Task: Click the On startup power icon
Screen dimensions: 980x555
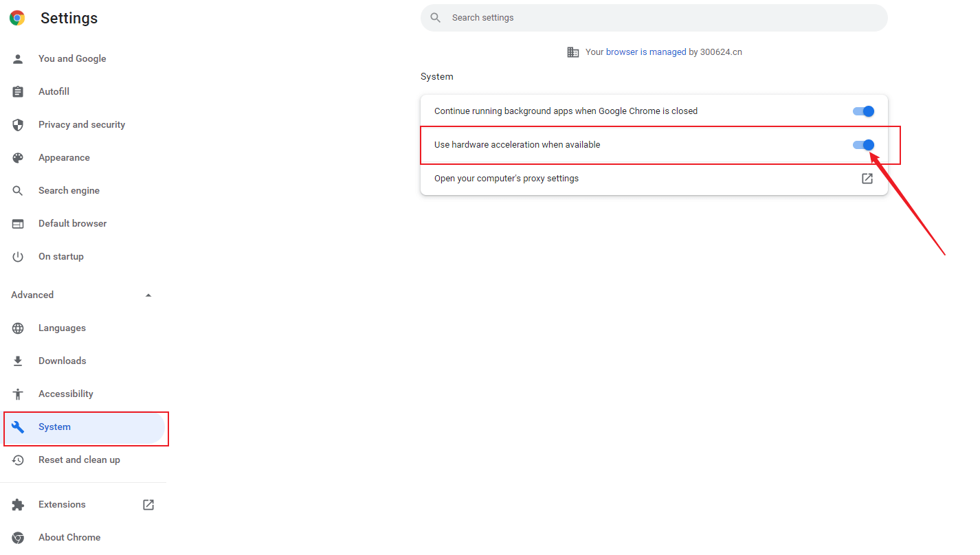Action: (18, 257)
